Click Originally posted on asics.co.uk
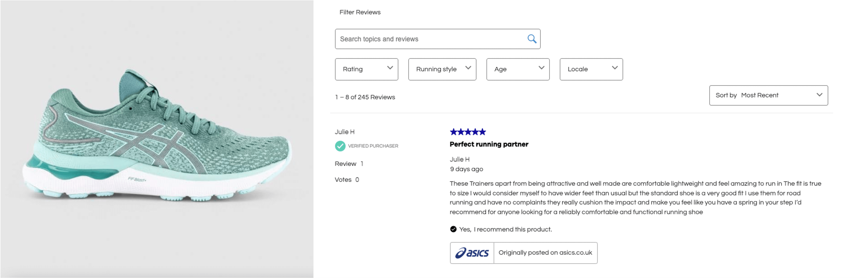The image size is (868, 278). [x=545, y=253]
